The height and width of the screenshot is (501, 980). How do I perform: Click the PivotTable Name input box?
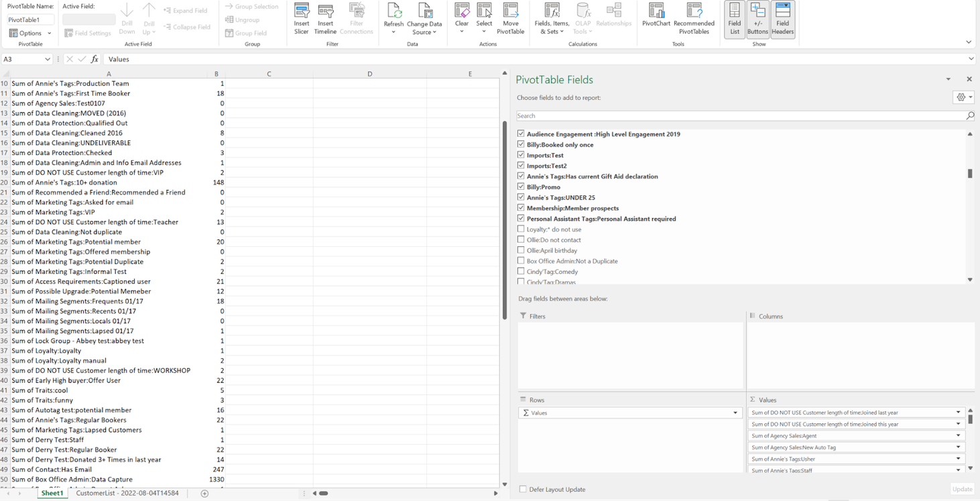31,20
